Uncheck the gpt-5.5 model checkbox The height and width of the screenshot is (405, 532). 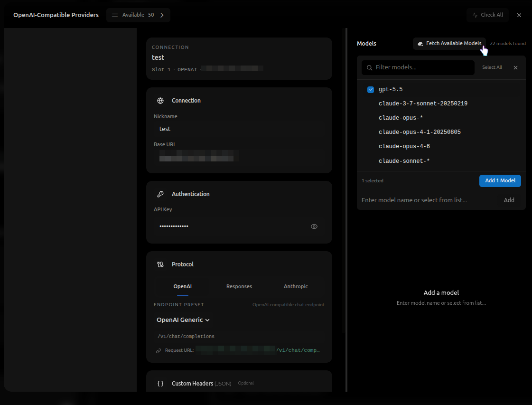[x=371, y=90]
